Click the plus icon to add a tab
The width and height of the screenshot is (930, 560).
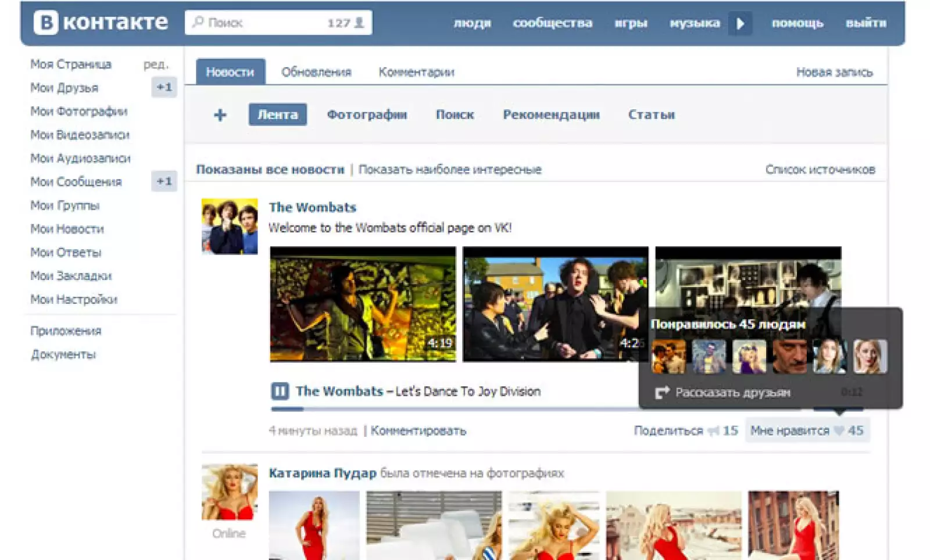click(x=220, y=115)
